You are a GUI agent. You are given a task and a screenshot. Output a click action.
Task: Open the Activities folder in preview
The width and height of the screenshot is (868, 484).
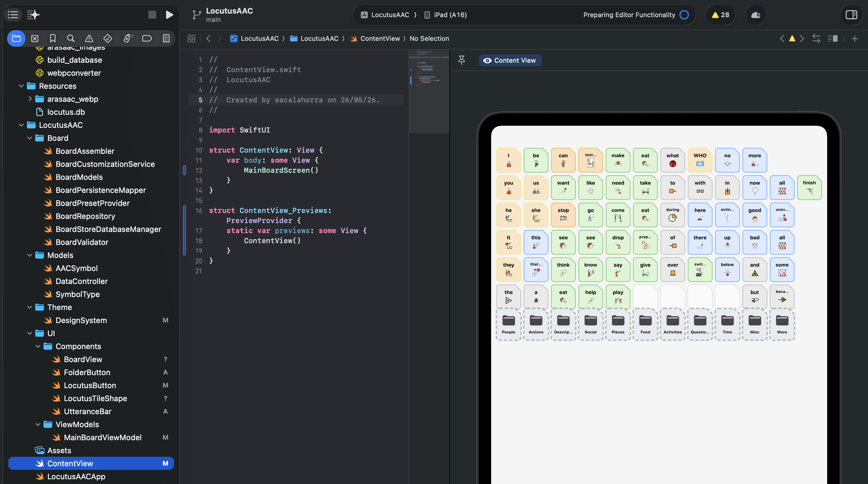673,325
